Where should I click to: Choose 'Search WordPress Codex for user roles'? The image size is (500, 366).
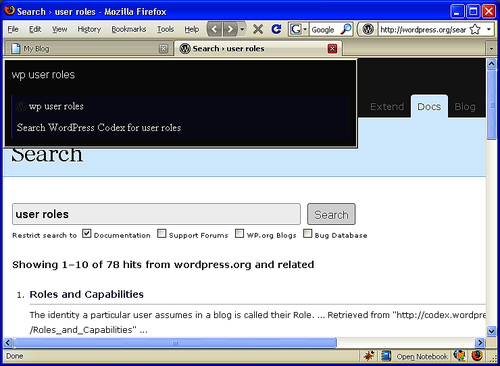[99, 128]
